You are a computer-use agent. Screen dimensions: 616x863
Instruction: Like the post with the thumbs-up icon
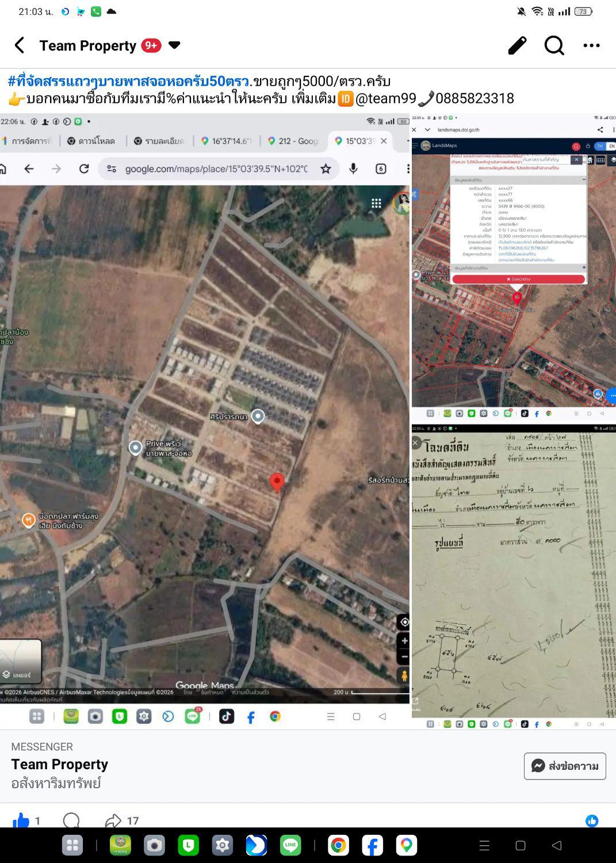pos(21,820)
